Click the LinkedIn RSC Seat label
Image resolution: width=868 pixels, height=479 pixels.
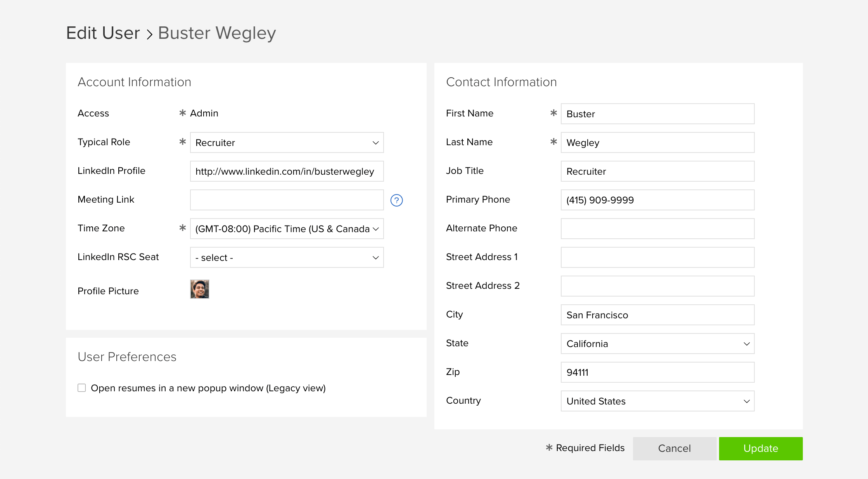118,257
